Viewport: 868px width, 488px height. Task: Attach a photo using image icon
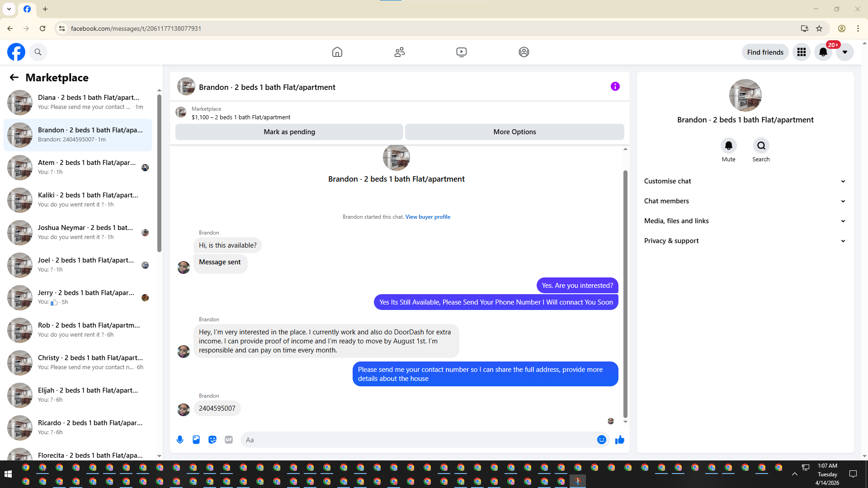(x=196, y=440)
